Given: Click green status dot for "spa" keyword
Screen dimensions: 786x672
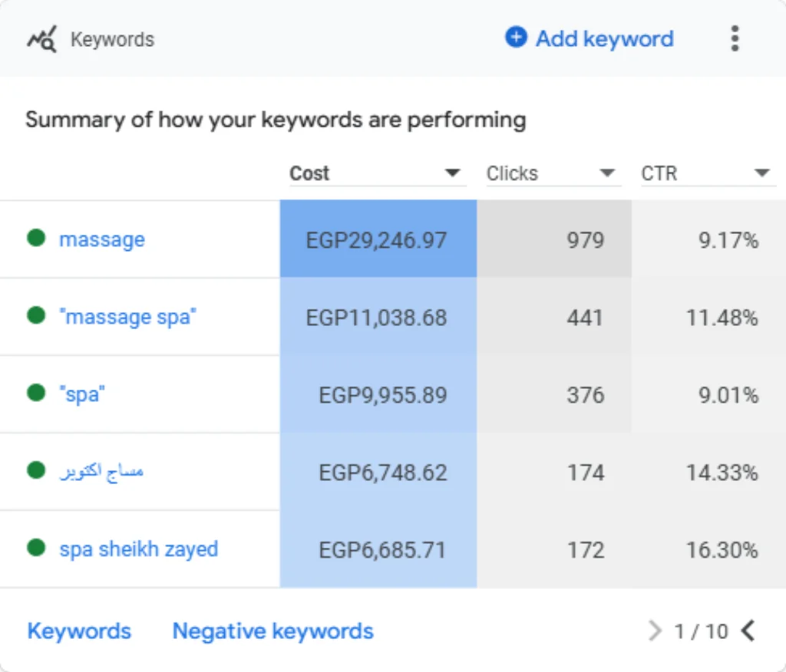Looking at the screenshot, I should coord(36,392).
